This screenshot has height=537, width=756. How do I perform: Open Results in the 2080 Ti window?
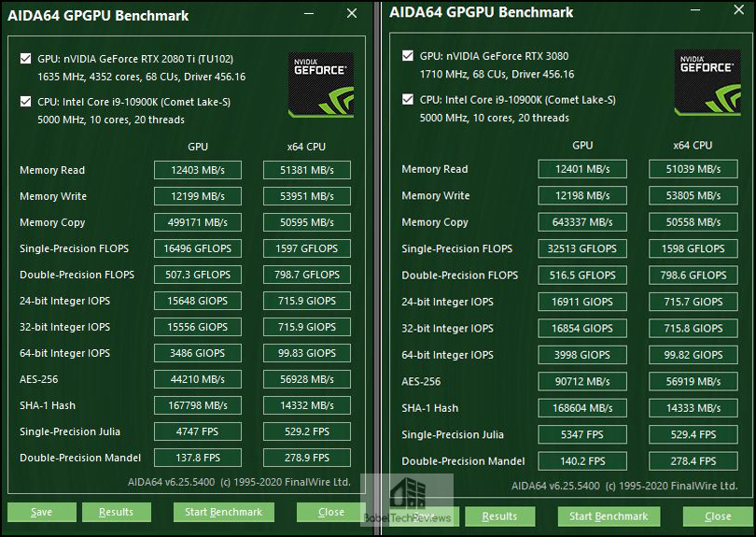coord(116,512)
